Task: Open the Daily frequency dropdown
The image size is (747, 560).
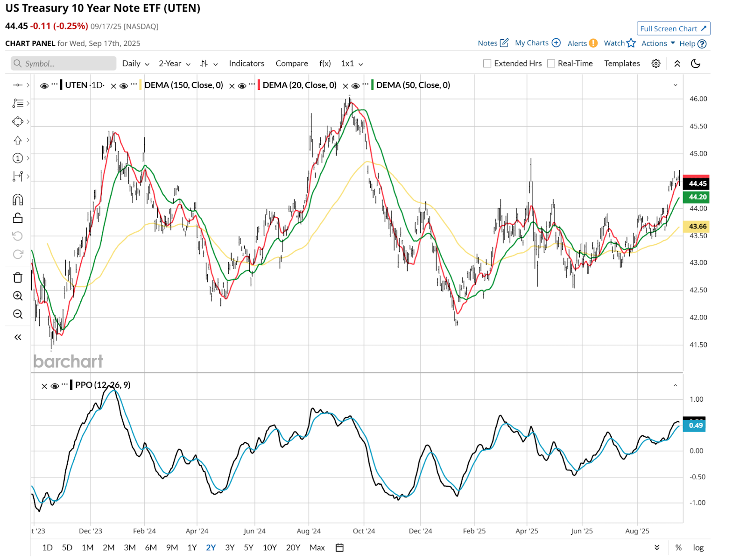Action: click(x=135, y=64)
